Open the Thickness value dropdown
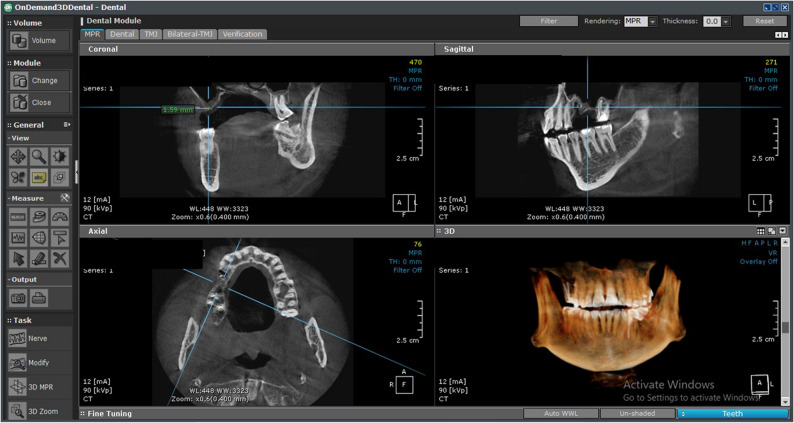 717,21
